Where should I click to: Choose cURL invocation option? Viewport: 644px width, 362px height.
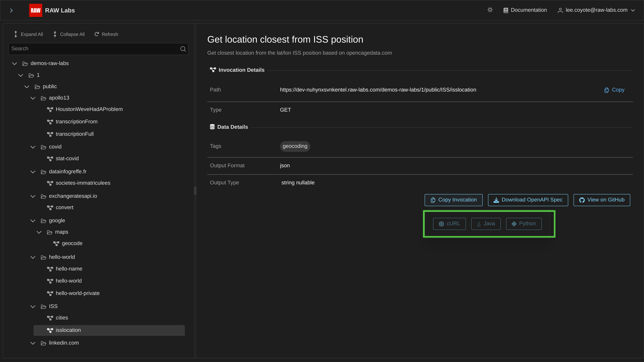pyautogui.click(x=449, y=224)
